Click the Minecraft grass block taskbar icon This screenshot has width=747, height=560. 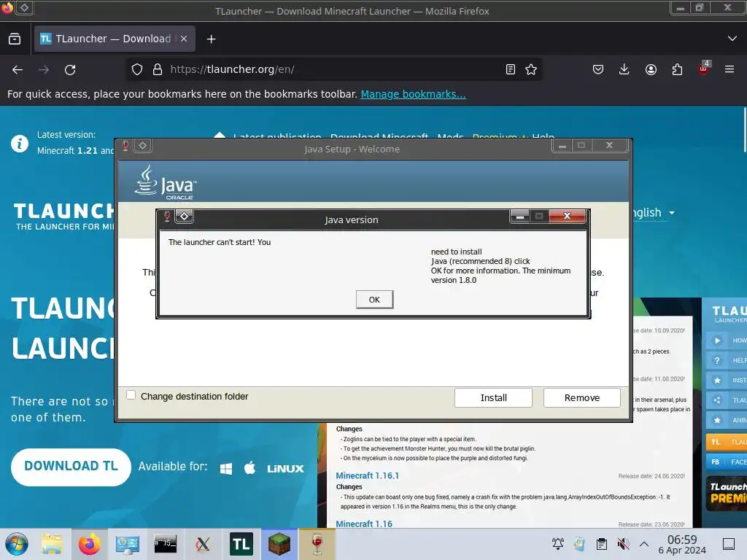click(x=279, y=544)
